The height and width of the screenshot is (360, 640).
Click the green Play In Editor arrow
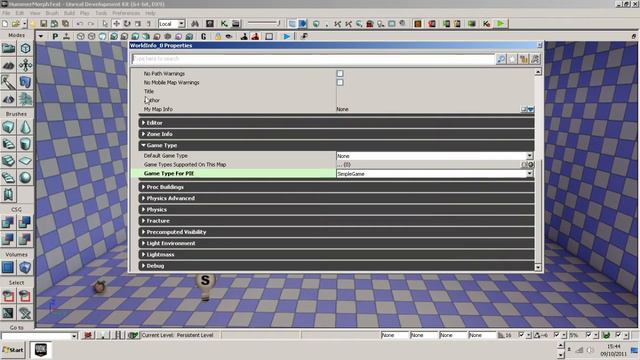pyautogui.click(x=500, y=24)
